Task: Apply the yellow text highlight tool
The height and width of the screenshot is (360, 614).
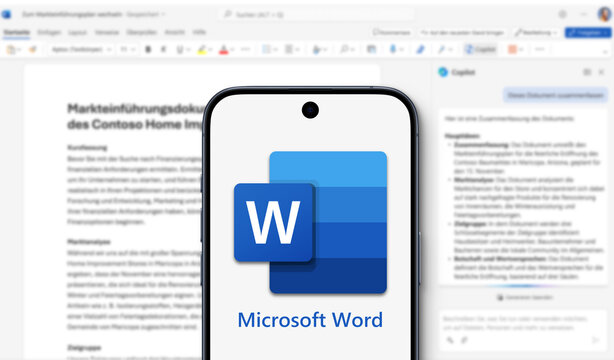Action: pyautogui.click(x=202, y=49)
